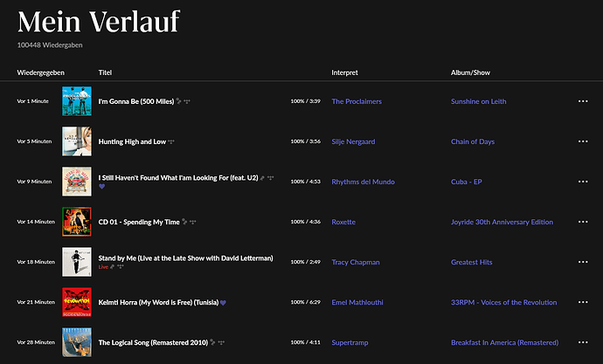Click Tidal icon beside Spending My Time
The image size is (603, 364).
192,222
